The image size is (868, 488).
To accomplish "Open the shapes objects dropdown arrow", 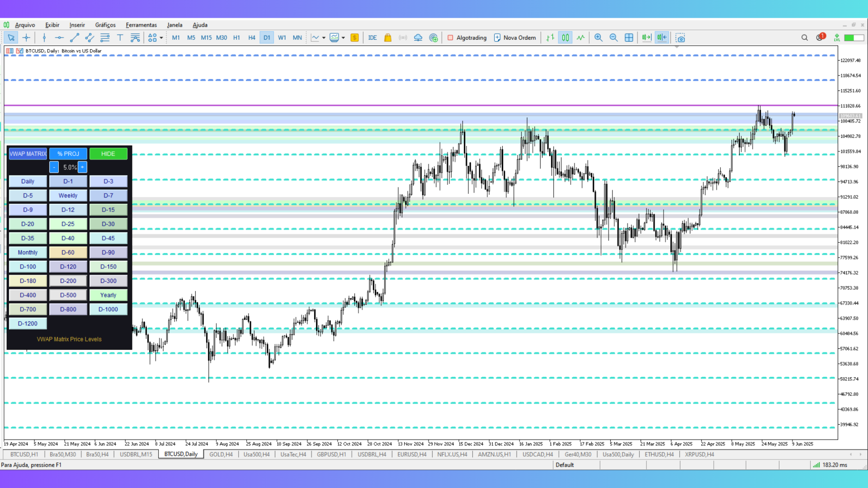I will click(161, 38).
